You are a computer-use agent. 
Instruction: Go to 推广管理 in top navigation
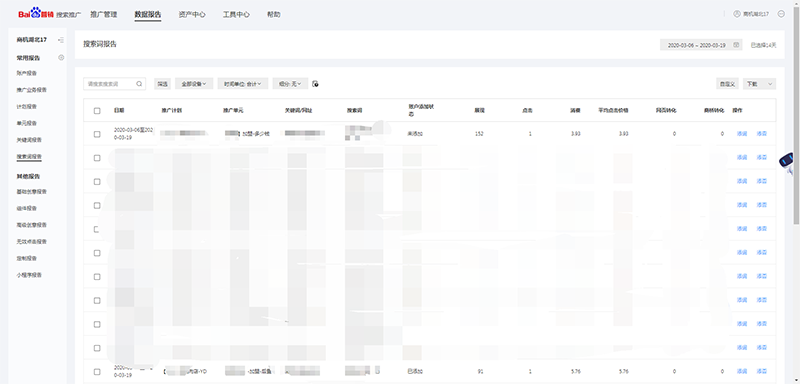(104, 14)
